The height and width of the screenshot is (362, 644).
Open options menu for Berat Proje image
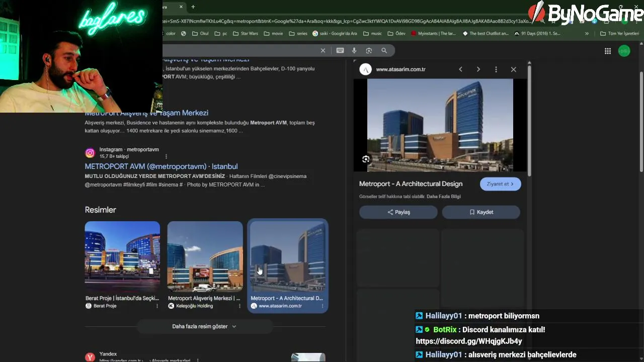click(157, 306)
